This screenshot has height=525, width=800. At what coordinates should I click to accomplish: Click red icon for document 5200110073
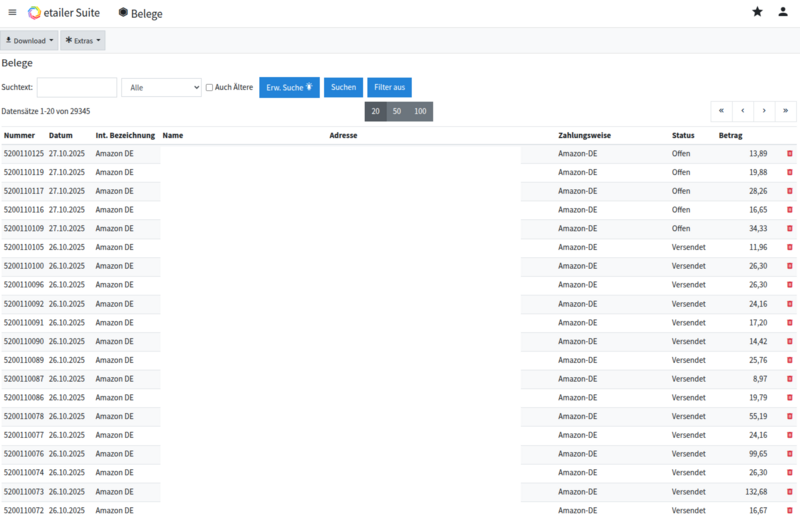coord(790,491)
